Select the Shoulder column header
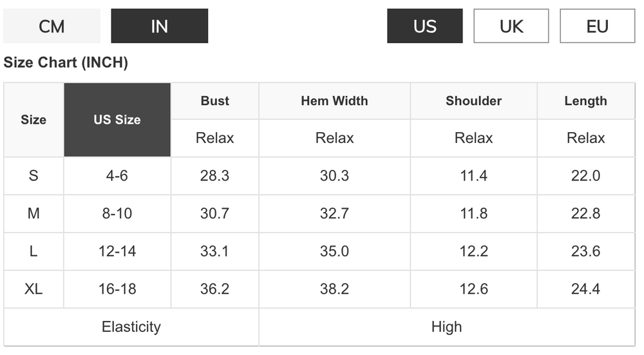The height and width of the screenshot is (355, 644). 473,101
